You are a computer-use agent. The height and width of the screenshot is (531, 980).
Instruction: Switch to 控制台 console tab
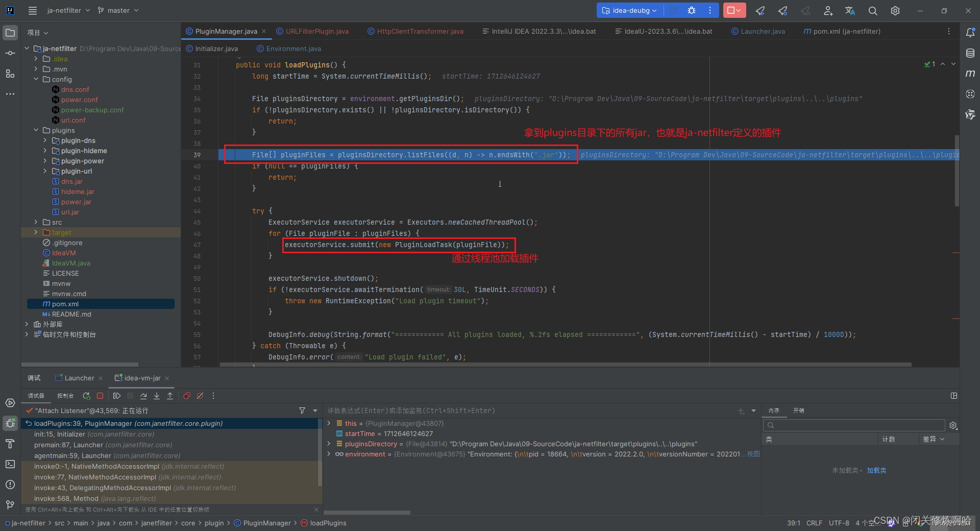[x=65, y=396]
